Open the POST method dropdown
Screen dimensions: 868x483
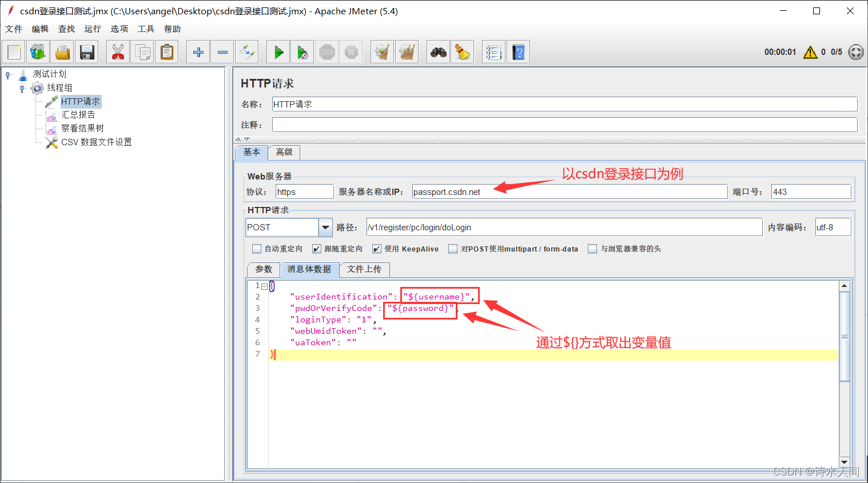coord(325,227)
